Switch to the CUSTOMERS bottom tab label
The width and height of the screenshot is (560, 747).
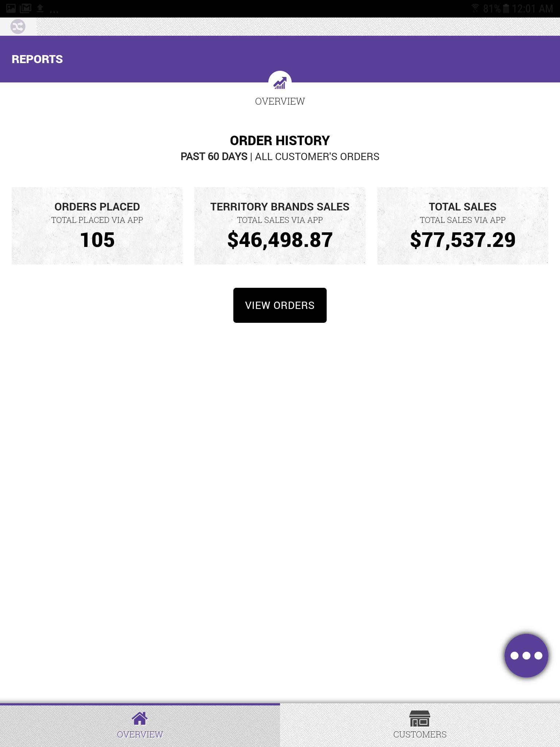click(420, 734)
